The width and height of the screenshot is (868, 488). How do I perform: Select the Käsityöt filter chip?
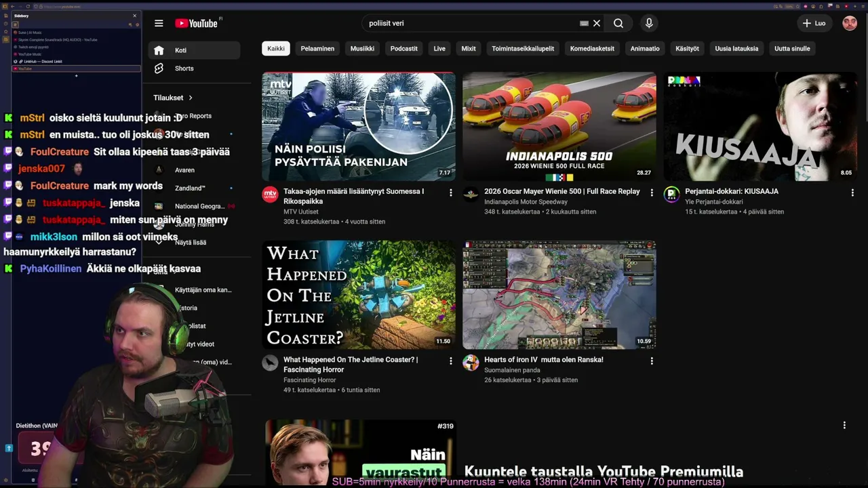coord(687,49)
